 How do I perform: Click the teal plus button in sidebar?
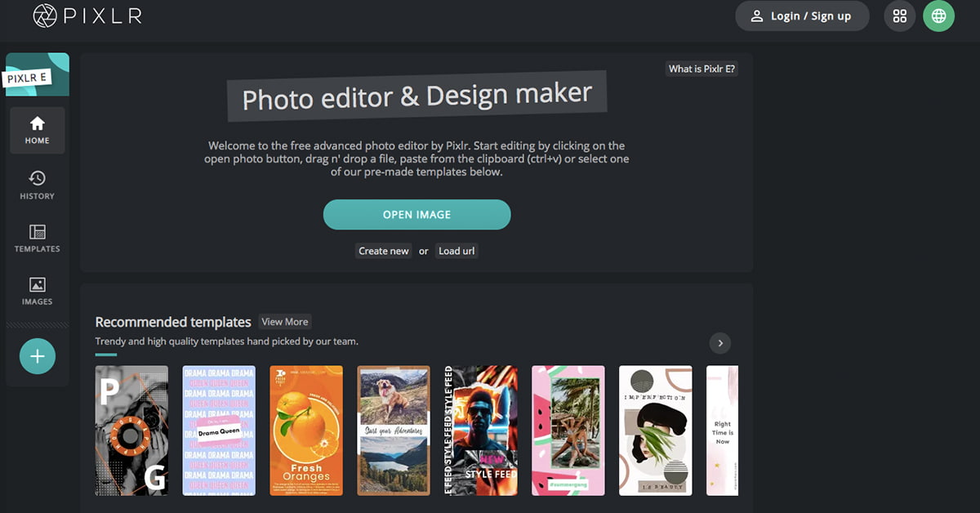click(x=38, y=356)
